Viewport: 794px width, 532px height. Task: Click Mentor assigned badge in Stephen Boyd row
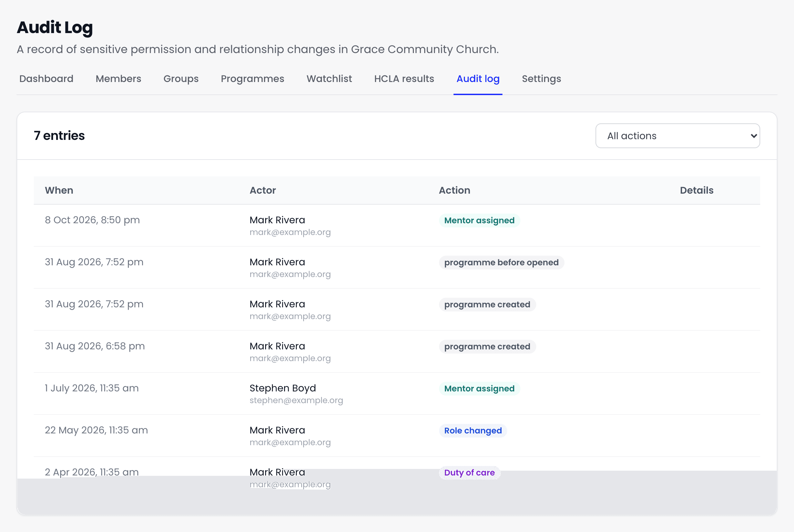point(479,389)
